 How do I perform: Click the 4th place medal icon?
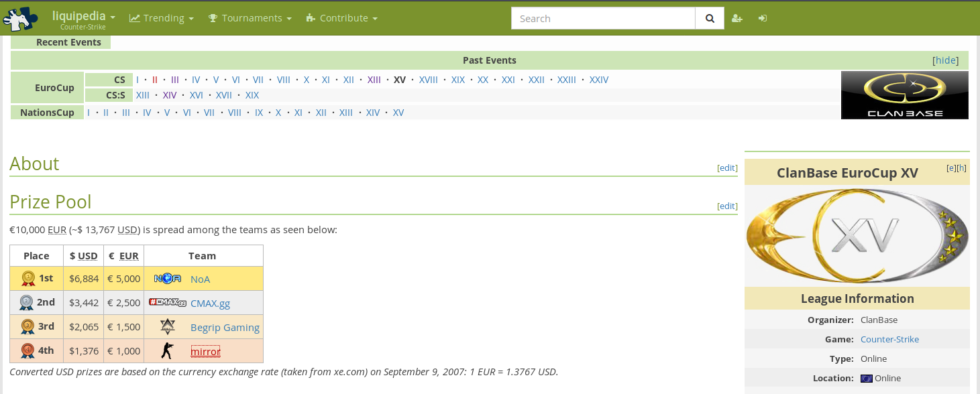(x=28, y=350)
